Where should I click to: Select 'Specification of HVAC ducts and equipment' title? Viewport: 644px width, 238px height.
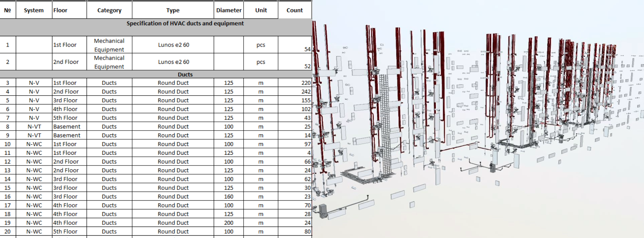coord(185,23)
